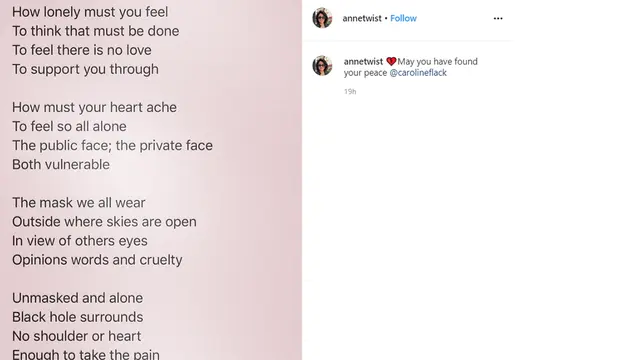Click the line 'Black hole surrounds'
Viewport: 640px width, 360px height.
[x=78, y=317]
